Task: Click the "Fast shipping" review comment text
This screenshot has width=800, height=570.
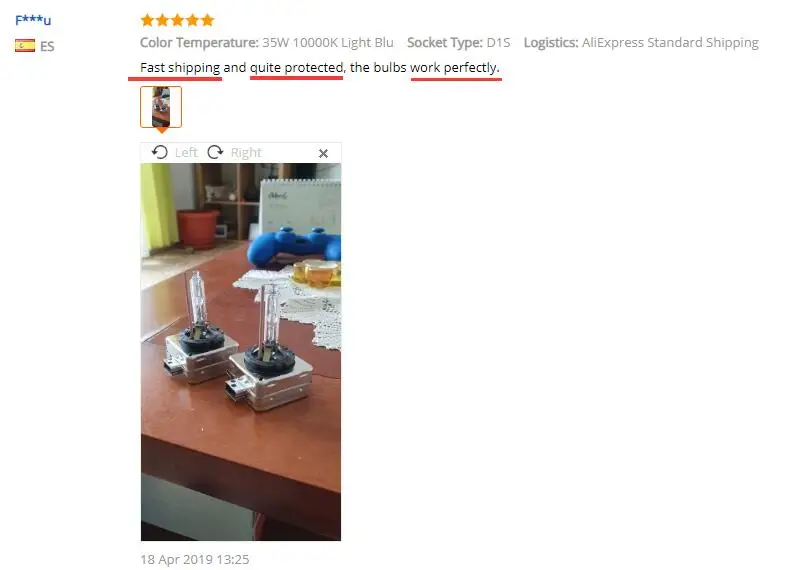Action: click(180, 67)
